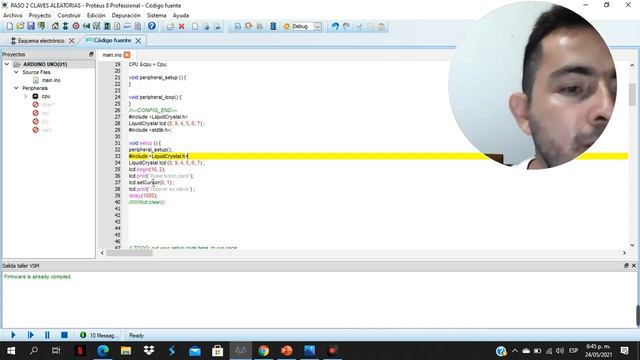Open the 10 Messages status indicator
The width and height of the screenshot is (640, 360).
(x=98, y=335)
